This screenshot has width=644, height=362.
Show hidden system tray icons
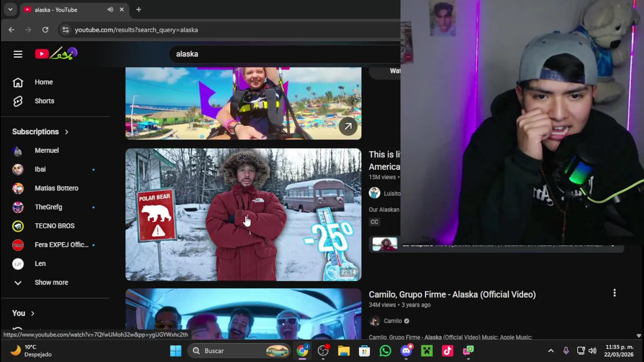point(551,350)
